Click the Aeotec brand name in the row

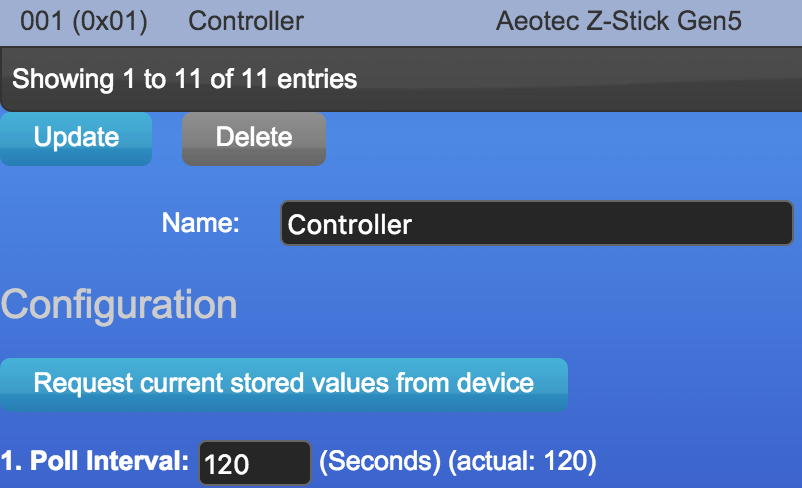point(536,20)
